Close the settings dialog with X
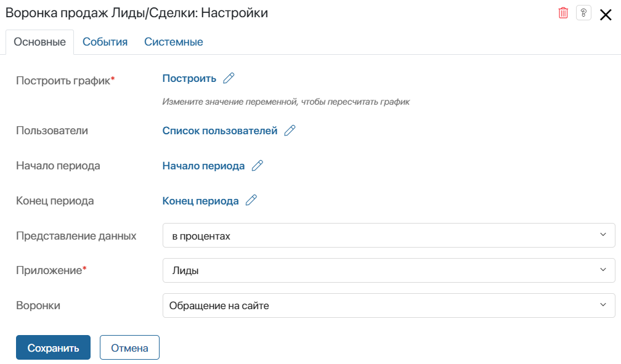 pyautogui.click(x=606, y=15)
